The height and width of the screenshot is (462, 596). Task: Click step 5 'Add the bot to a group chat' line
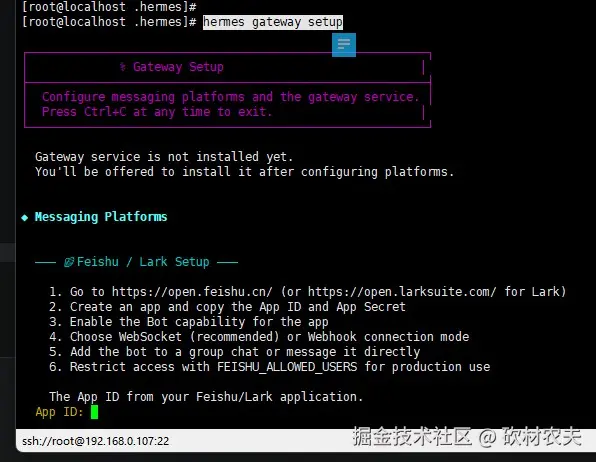pos(235,352)
